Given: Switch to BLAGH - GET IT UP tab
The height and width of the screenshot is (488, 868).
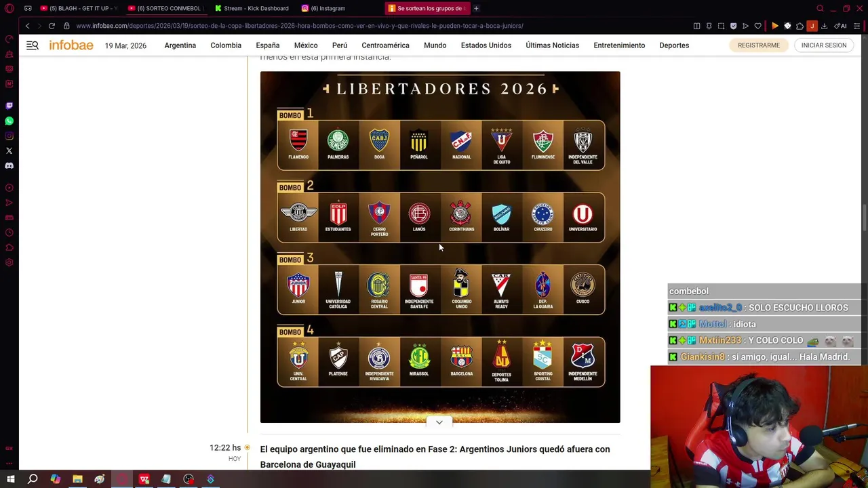Looking at the screenshot, I should tap(79, 8).
